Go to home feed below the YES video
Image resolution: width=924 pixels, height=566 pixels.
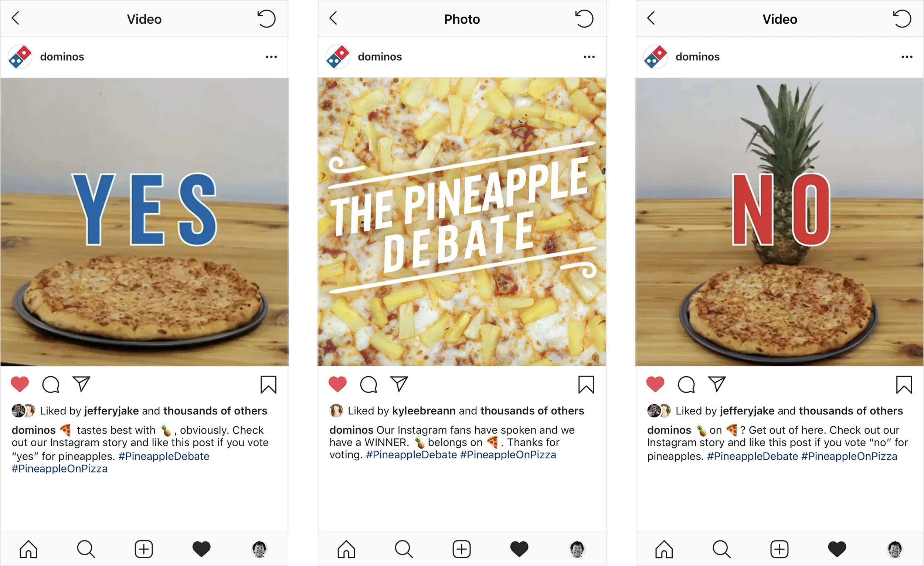point(28,549)
